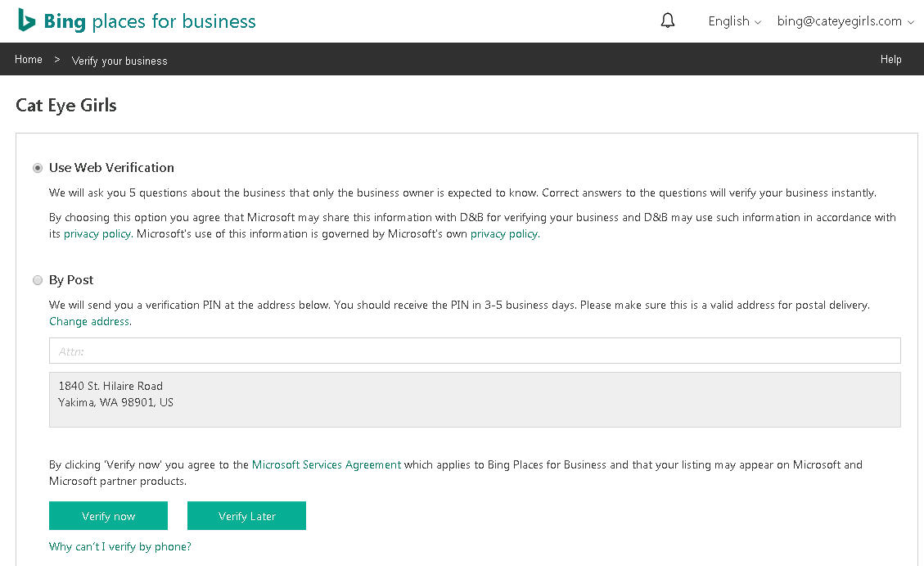Viewport: 924px width, 566px height.
Task: Click the Change address link
Action: (x=89, y=321)
